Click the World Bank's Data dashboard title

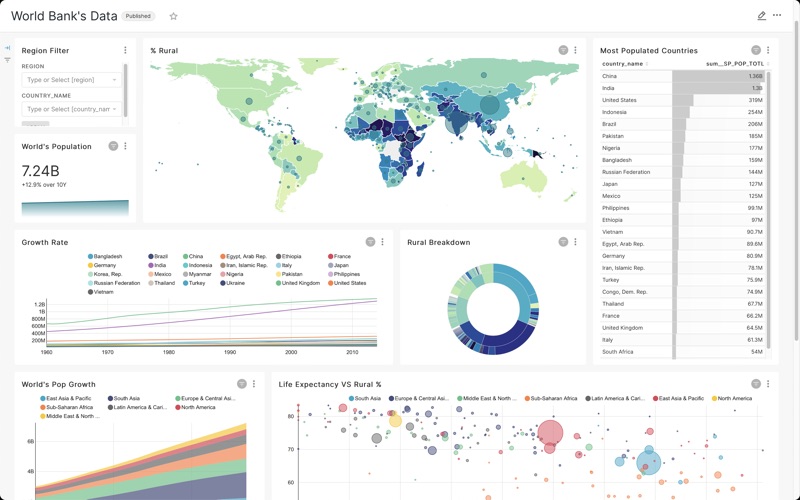pyautogui.click(x=64, y=16)
